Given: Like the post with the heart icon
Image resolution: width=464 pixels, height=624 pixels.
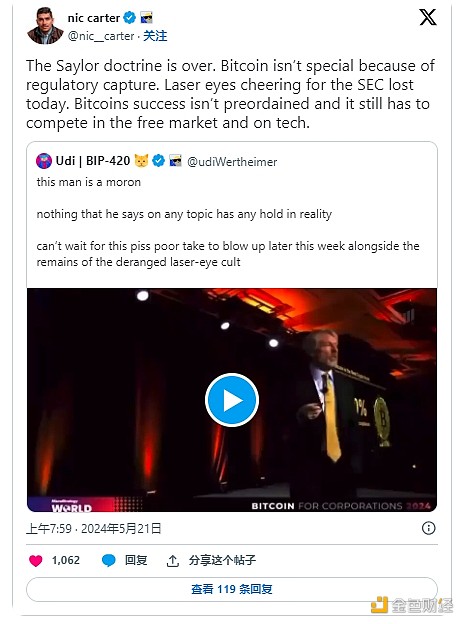Looking at the screenshot, I should [35, 561].
